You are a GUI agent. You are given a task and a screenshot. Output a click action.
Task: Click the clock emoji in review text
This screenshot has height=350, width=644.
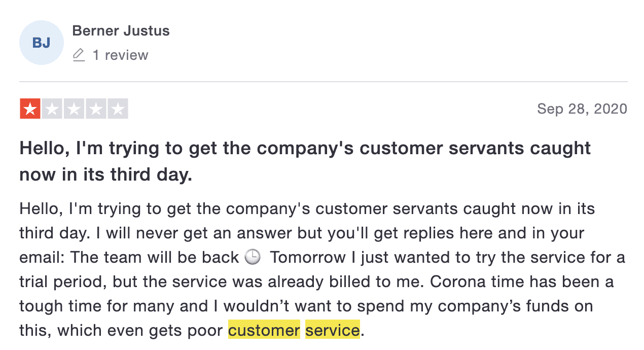252,257
